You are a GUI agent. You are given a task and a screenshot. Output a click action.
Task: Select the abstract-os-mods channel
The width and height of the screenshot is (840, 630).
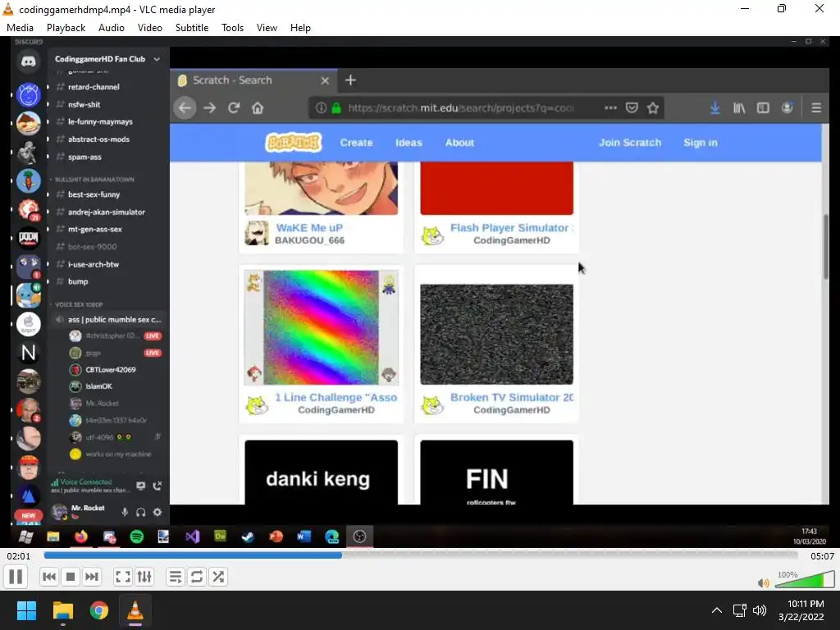[98, 139]
